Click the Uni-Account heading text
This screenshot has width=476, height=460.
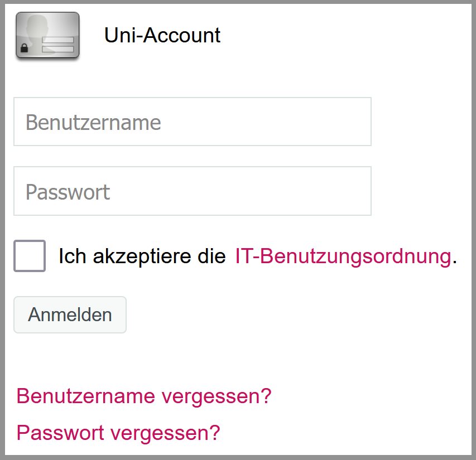pos(162,35)
